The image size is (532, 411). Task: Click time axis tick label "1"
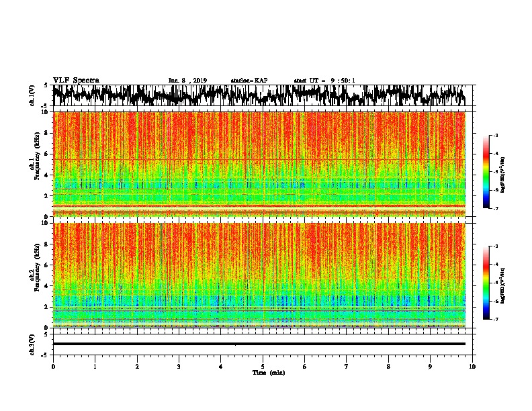point(95,367)
